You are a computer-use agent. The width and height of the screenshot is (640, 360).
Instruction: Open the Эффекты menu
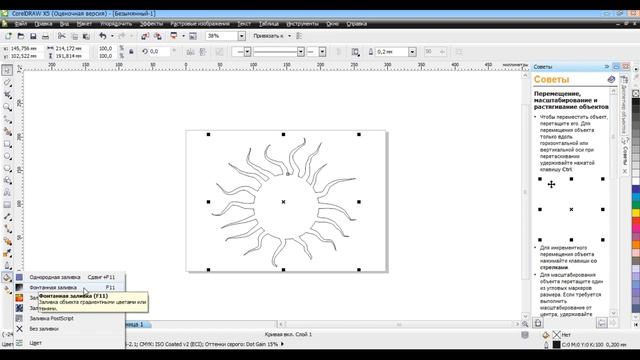tap(151, 24)
